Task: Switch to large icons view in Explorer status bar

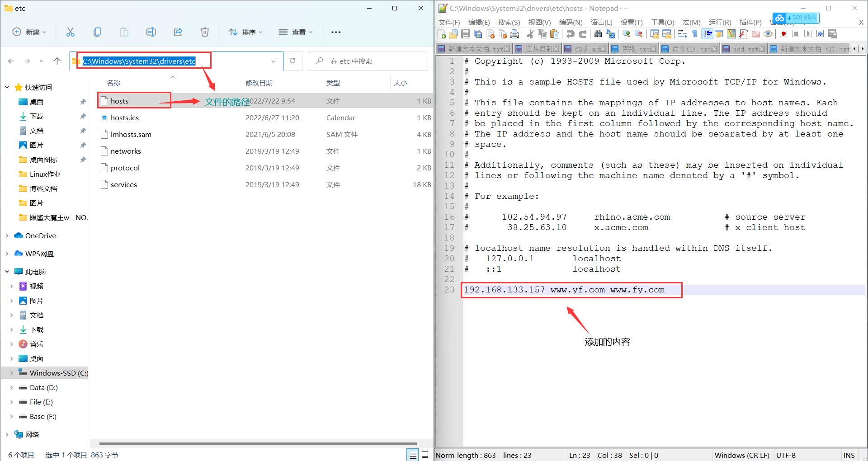Action: pos(425,455)
